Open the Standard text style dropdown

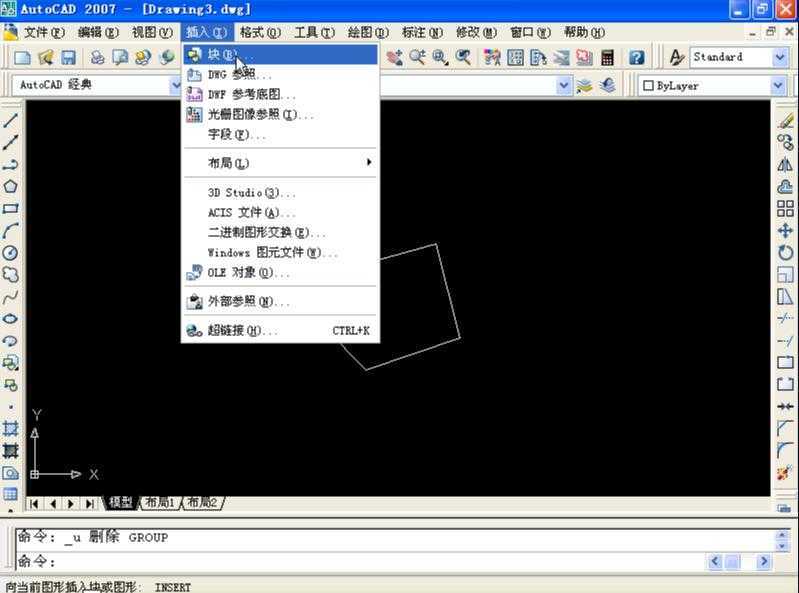(x=780, y=58)
